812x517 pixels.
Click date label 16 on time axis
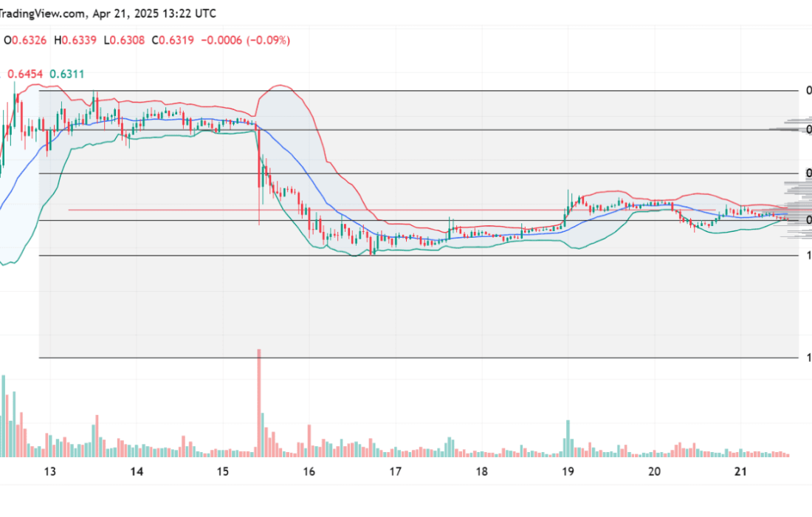click(309, 471)
